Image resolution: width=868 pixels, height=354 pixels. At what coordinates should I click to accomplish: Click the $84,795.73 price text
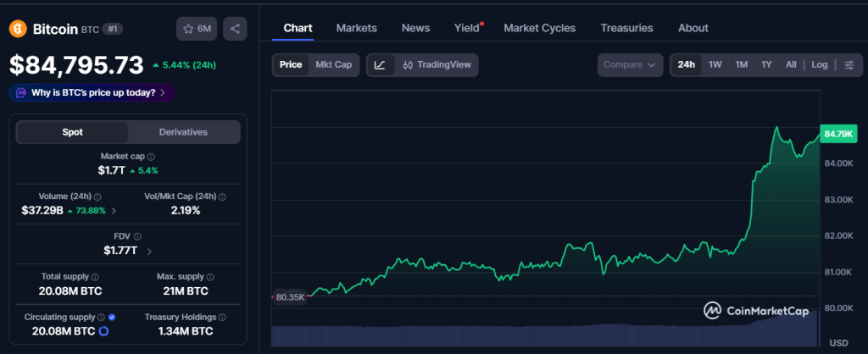[x=76, y=65]
